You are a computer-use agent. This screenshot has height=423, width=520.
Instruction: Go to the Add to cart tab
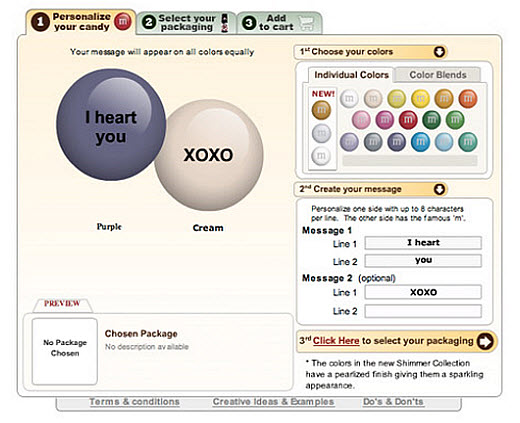280,23
